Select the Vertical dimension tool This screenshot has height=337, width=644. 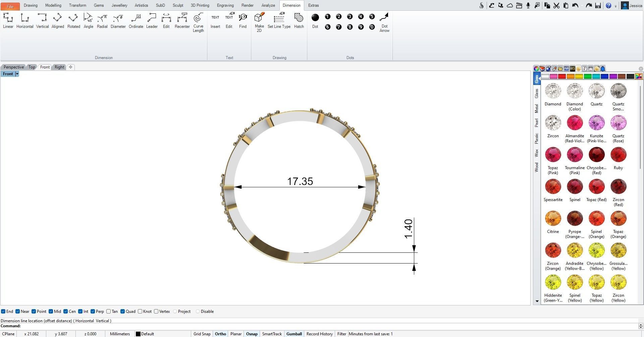42,21
